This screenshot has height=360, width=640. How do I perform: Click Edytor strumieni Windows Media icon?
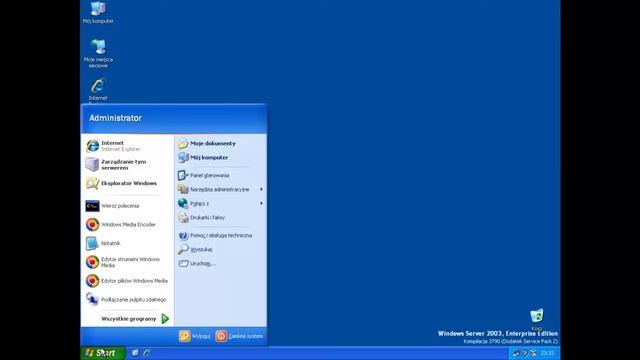click(x=92, y=262)
